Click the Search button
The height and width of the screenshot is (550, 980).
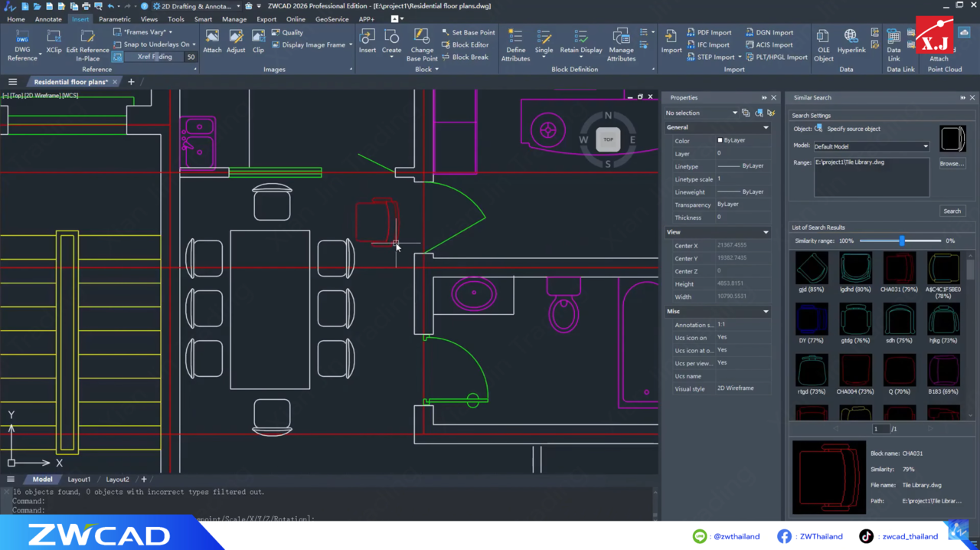click(952, 211)
